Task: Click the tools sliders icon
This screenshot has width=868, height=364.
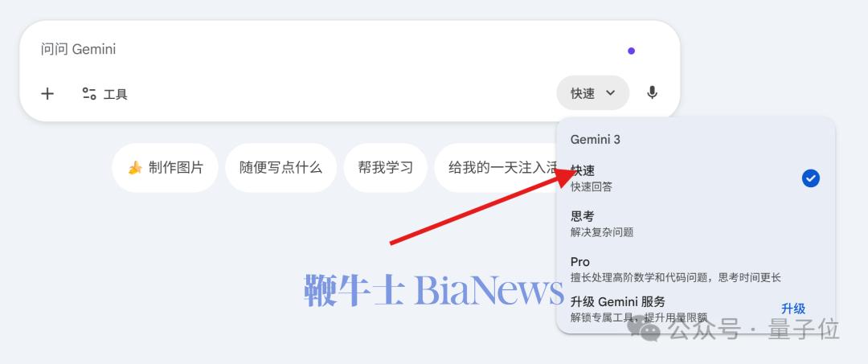Action: (x=89, y=93)
